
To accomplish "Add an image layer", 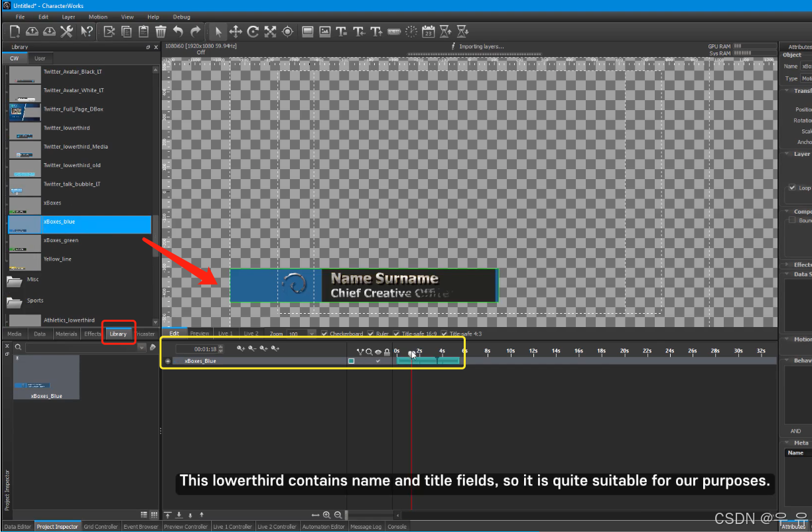I will [325, 31].
